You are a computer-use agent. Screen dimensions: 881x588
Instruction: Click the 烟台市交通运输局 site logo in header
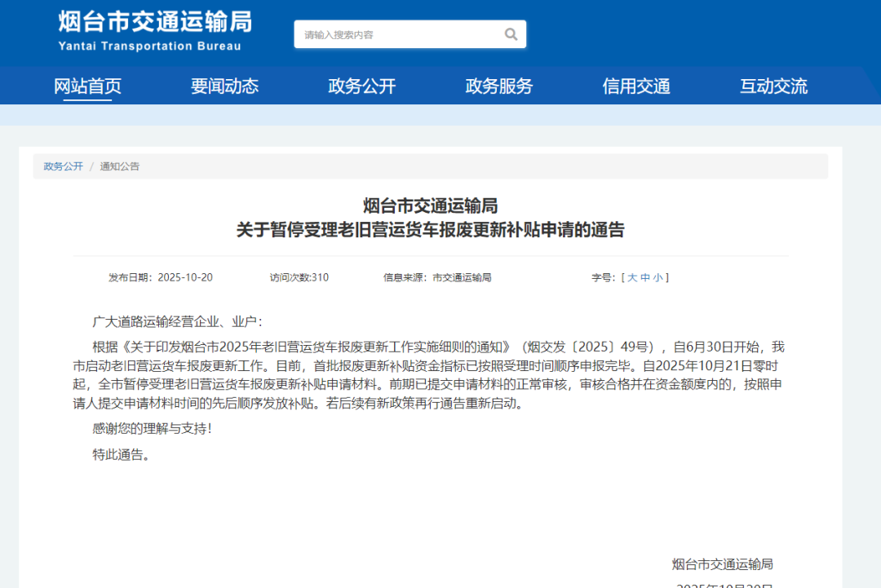155,22
